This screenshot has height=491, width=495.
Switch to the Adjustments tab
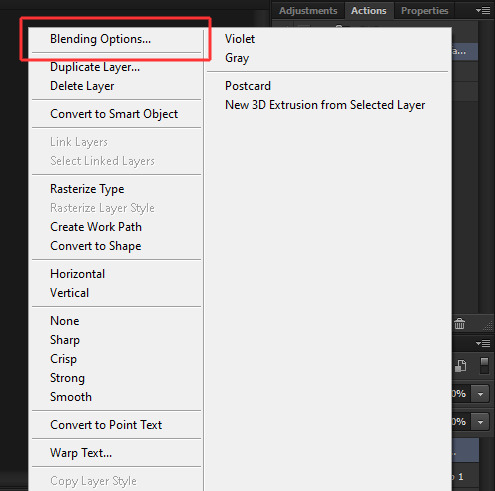(308, 11)
